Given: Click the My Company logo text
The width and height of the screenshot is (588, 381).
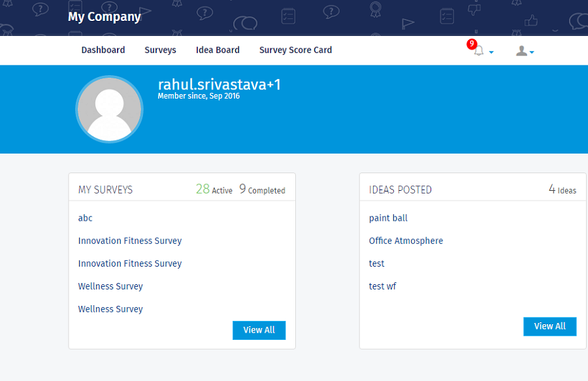Looking at the screenshot, I should [x=105, y=17].
